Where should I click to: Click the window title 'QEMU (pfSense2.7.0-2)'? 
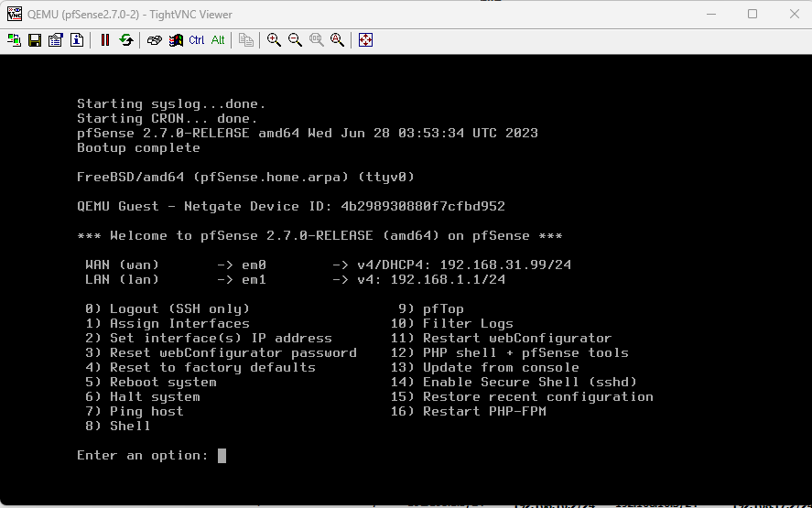[x=83, y=15]
